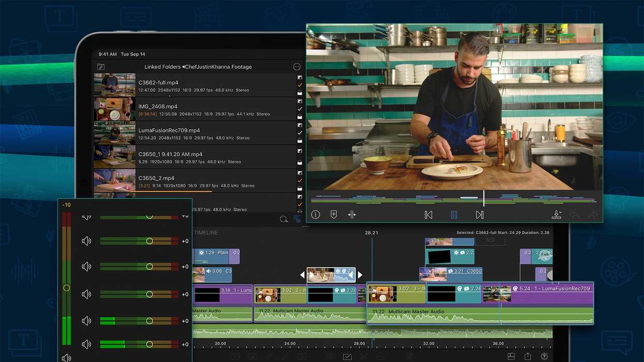This screenshot has width=644, height=362.
Task: Click the right trim handle of the selected clip
Action: click(360, 275)
